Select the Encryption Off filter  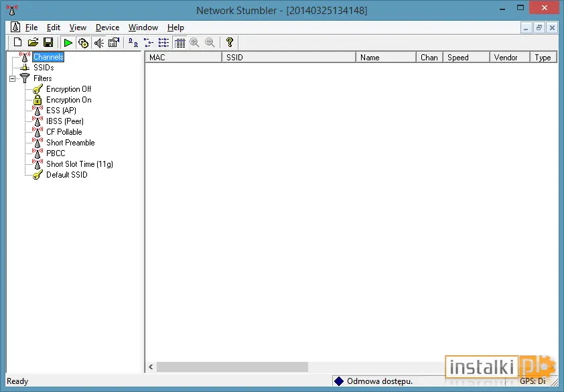tap(69, 89)
